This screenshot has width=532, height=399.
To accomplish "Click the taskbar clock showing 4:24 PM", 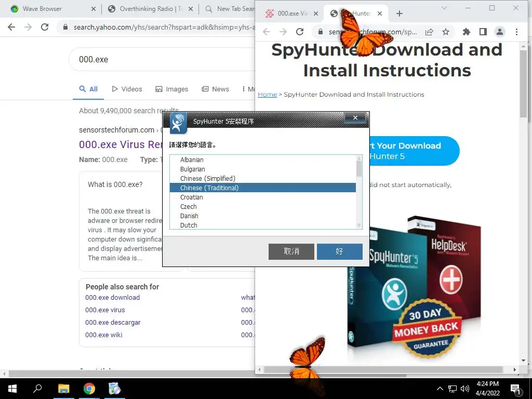I will pos(487,389).
